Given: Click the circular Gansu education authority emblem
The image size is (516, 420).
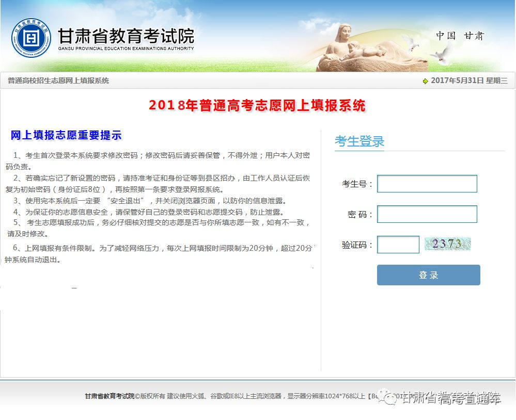Looking at the screenshot, I should click(31, 39).
